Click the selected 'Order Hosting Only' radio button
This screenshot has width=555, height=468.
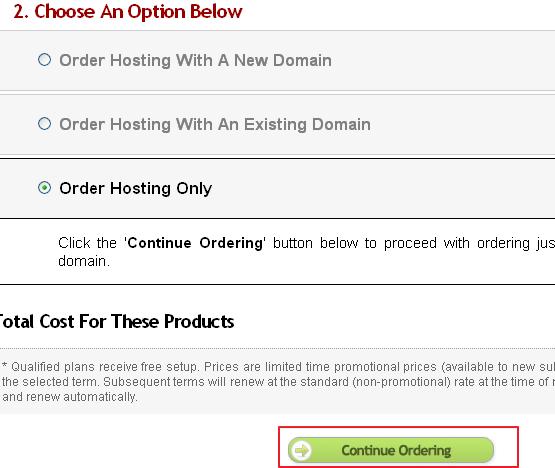click(x=45, y=188)
